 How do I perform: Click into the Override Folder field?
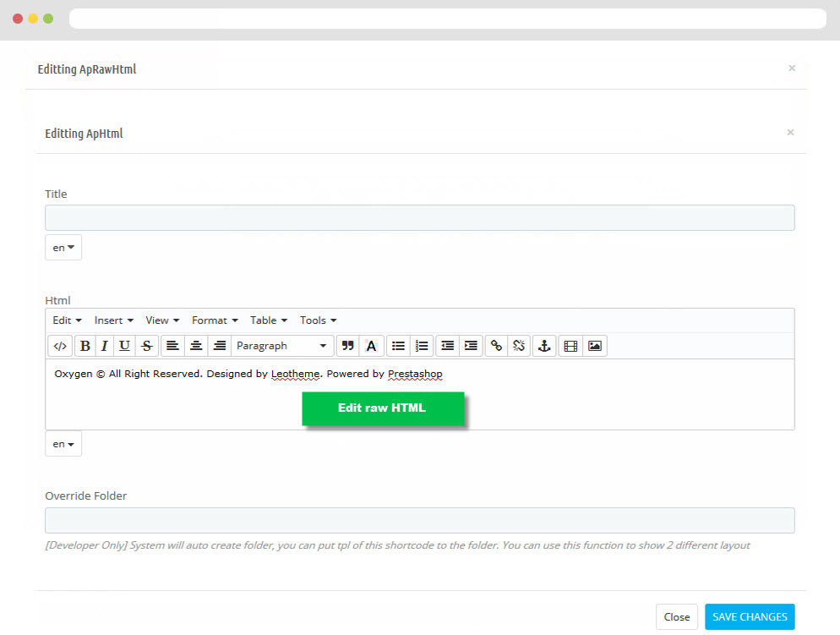[x=419, y=520]
